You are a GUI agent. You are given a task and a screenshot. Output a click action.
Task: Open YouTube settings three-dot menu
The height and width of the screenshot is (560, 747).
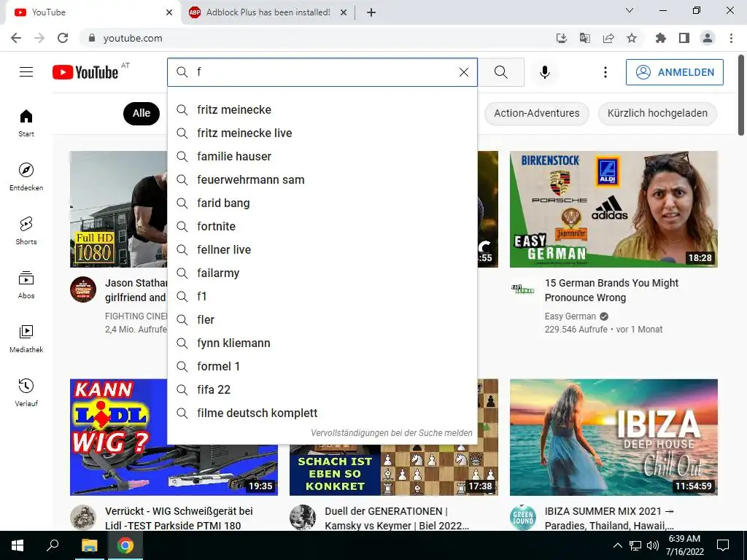[605, 72]
